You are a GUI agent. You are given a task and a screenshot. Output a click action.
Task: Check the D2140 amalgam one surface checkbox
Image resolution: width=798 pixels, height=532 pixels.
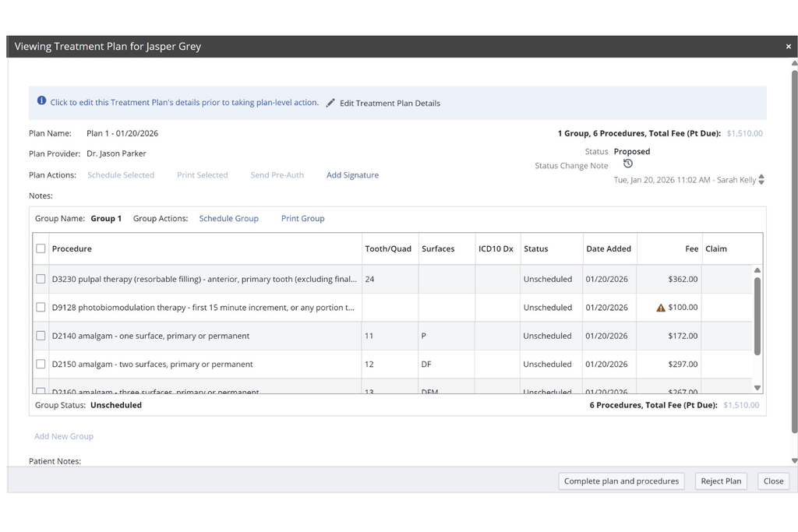(x=41, y=336)
